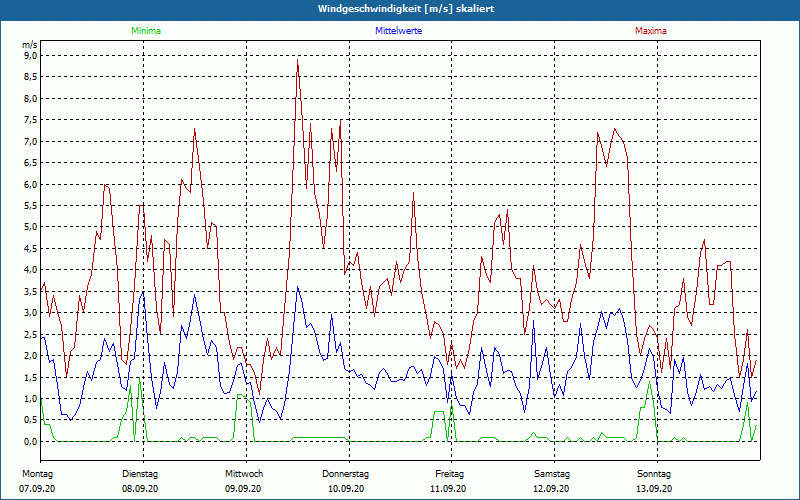Click the '6,0' y-axis value
The width and height of the screenshot is (800, 500).
coord(31,184)
